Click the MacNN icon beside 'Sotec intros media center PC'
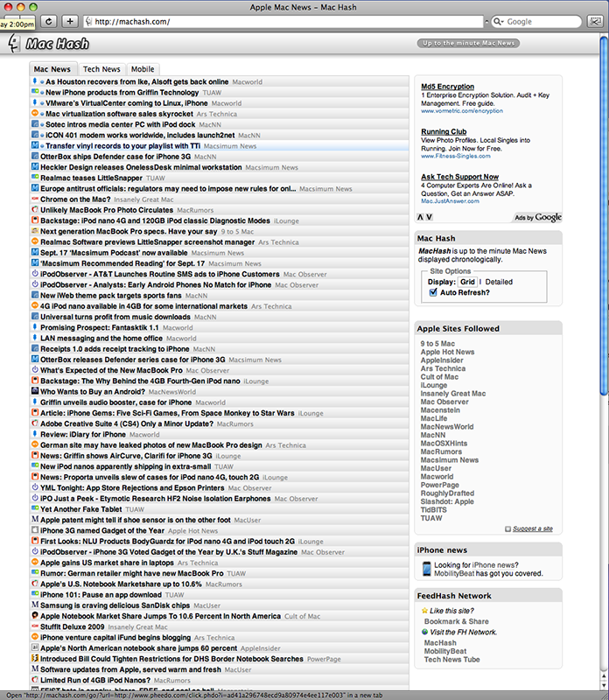 [x=34, y=124]
